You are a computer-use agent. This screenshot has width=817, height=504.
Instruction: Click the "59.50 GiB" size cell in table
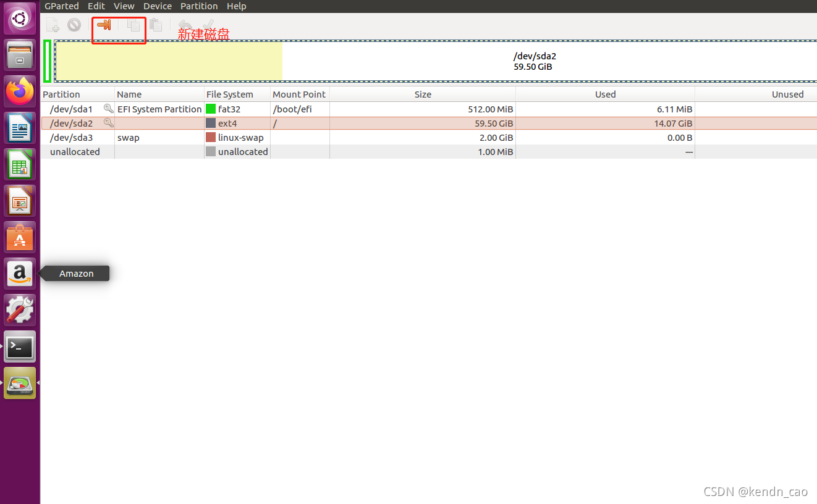click(x=493, y=123)
